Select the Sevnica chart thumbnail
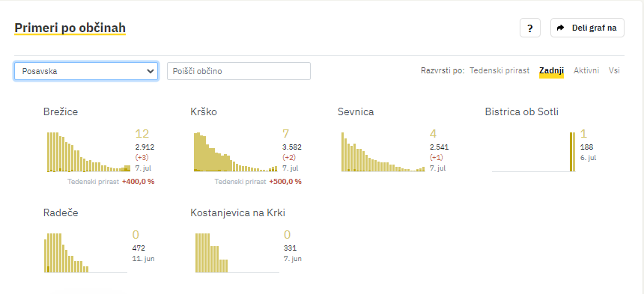The width and height of the screenshot is (644, 294). point(383,152)
